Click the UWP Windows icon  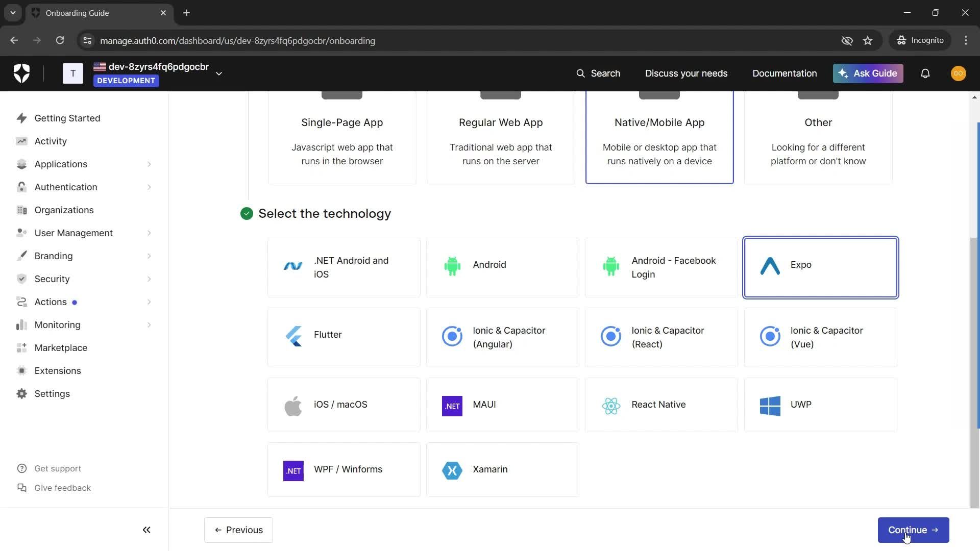[770, 406]
